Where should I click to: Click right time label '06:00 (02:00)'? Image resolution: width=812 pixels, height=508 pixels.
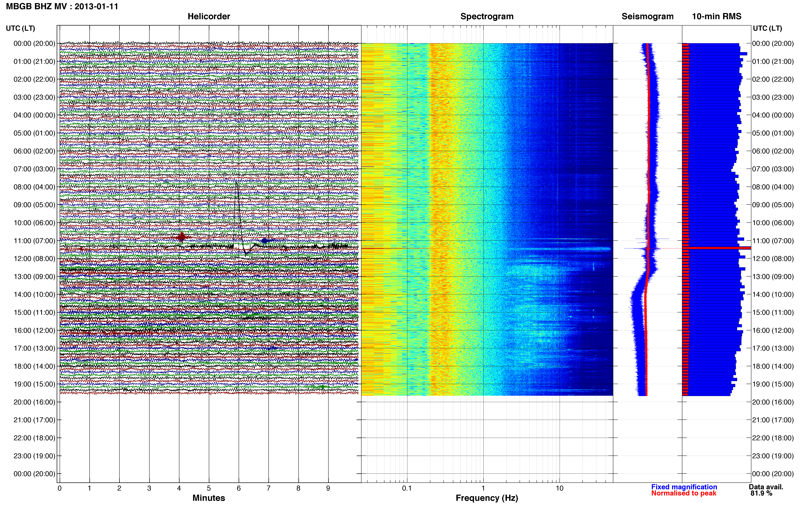point(773,151)
